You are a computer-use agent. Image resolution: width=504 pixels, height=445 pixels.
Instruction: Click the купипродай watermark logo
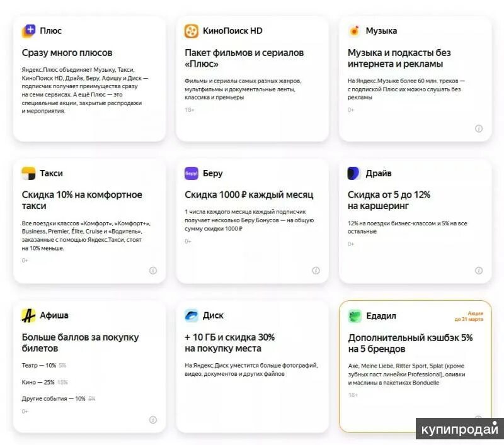click(460, 429)
